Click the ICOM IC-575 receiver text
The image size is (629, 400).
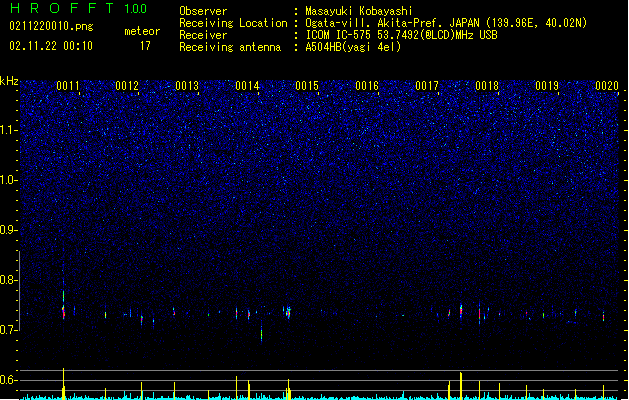point(401,35)
